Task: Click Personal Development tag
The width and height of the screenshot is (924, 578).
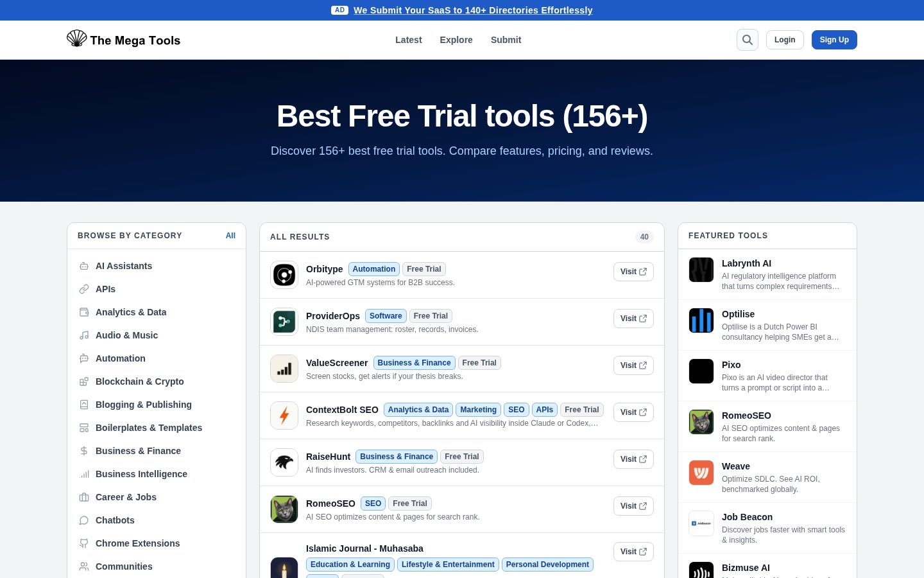Action: tap(547, 565)
